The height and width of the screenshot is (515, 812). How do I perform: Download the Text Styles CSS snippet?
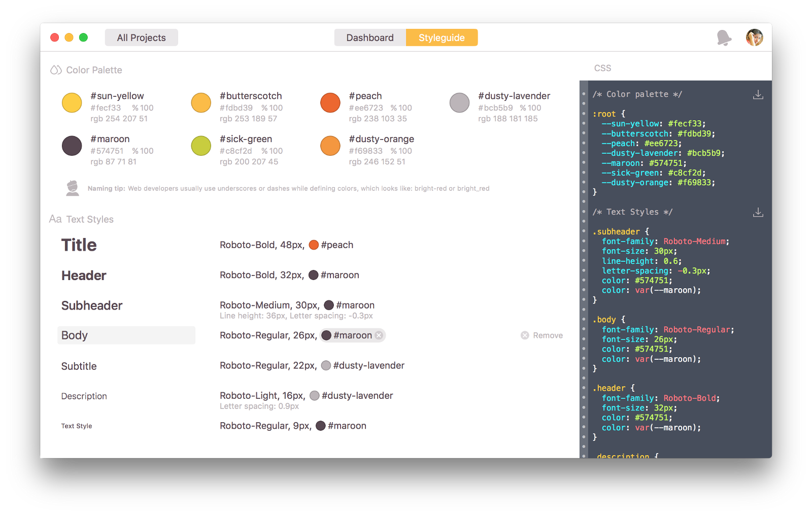[x=758, y=212]
